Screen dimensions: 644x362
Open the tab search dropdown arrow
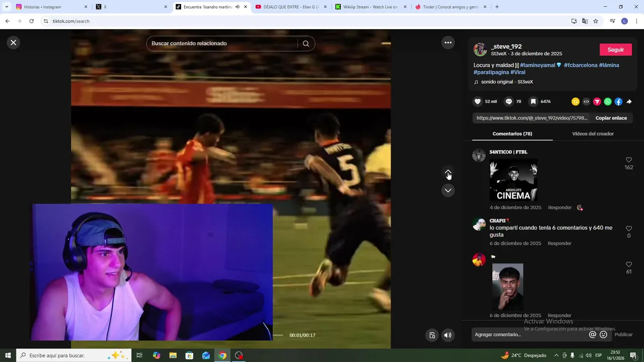[7, 7]
